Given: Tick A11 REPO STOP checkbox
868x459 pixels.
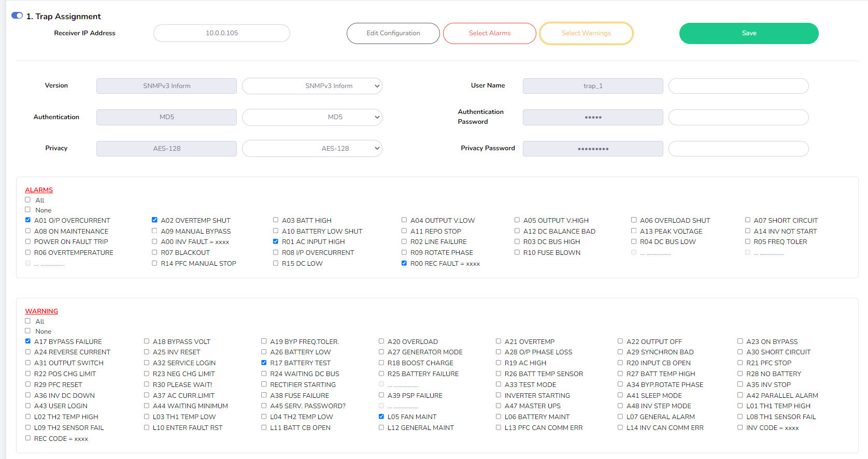Looking at the screenshot, I should pyautogui.click(x=404, y=231).
